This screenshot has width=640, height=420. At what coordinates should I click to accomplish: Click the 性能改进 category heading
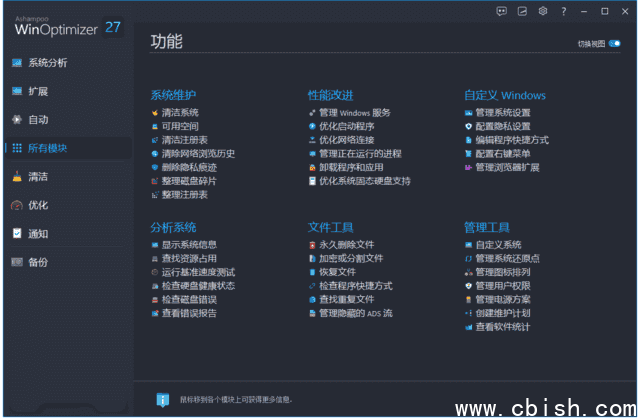pyautogui.click(x=331, y=95)
